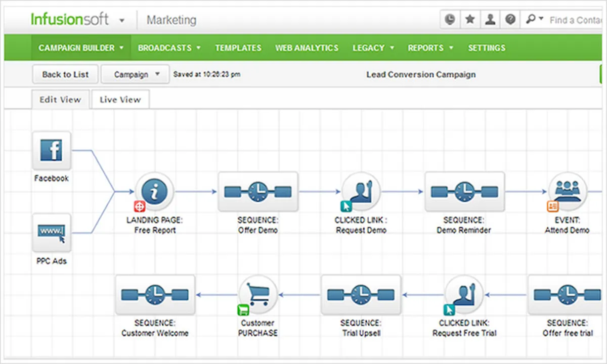Open the Legacy dropdown menu

(373, 48)
